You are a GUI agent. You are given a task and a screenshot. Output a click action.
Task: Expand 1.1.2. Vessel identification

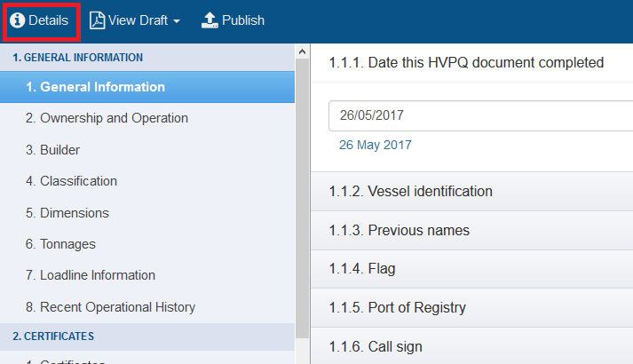pos(471,191)
